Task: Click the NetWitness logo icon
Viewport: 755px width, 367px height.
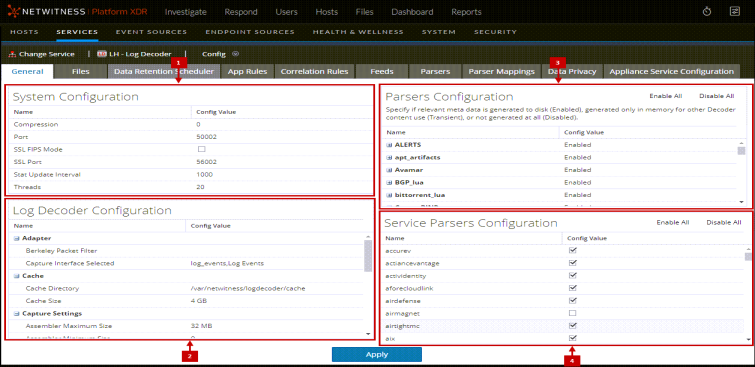Action: [x=13, y=12]
